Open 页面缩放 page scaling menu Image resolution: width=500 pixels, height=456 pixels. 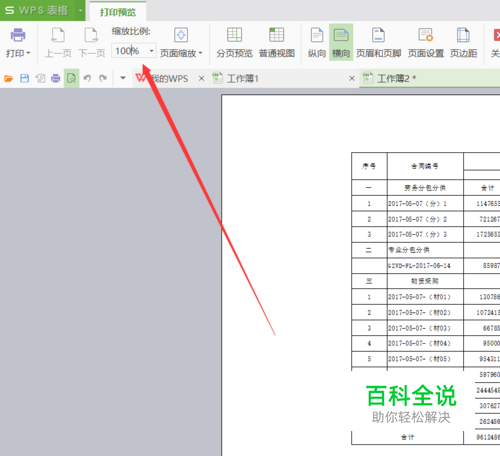(181, 43)
